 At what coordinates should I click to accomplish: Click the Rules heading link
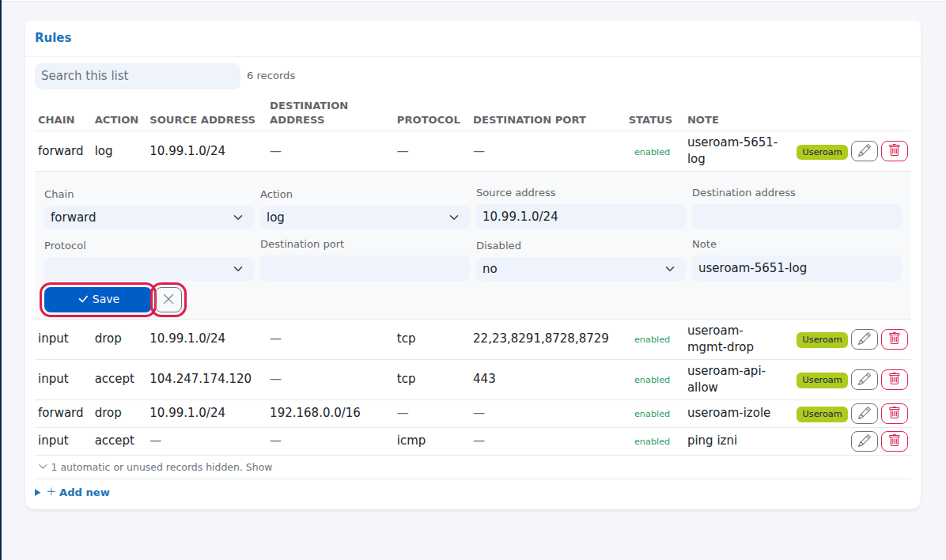click(x=53, y=37)
